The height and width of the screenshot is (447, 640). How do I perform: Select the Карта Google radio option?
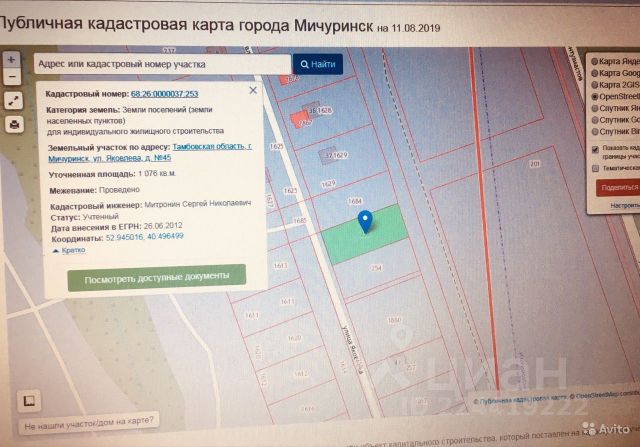[593, 73]
